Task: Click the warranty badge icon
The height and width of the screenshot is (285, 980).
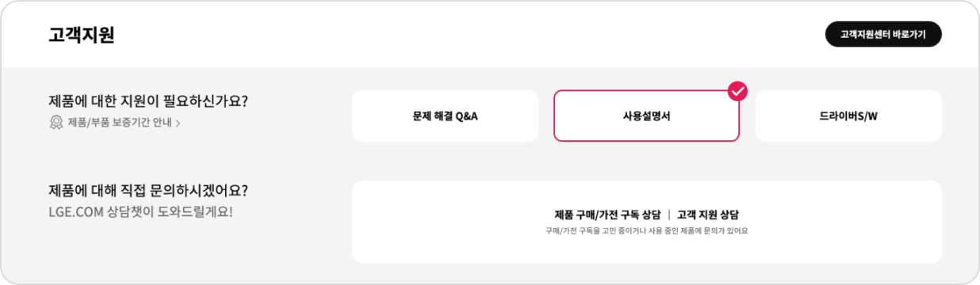Action: coord(56,123)
